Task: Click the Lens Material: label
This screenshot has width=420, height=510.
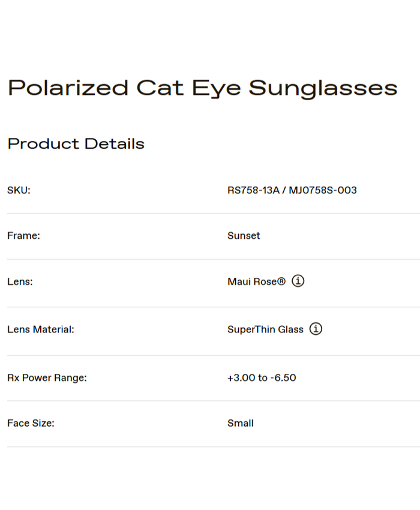Action: point(41,329)
